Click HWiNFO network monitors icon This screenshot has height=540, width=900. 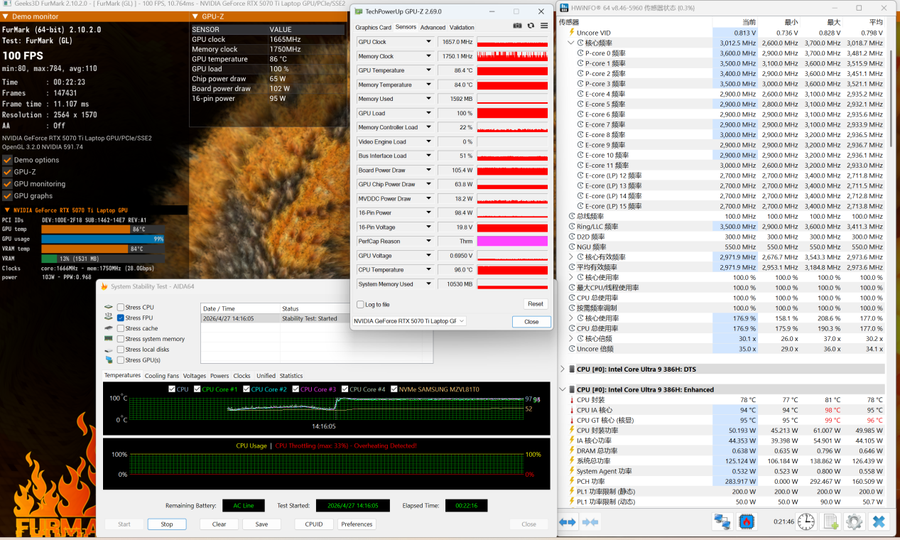(x=722, y=522)
